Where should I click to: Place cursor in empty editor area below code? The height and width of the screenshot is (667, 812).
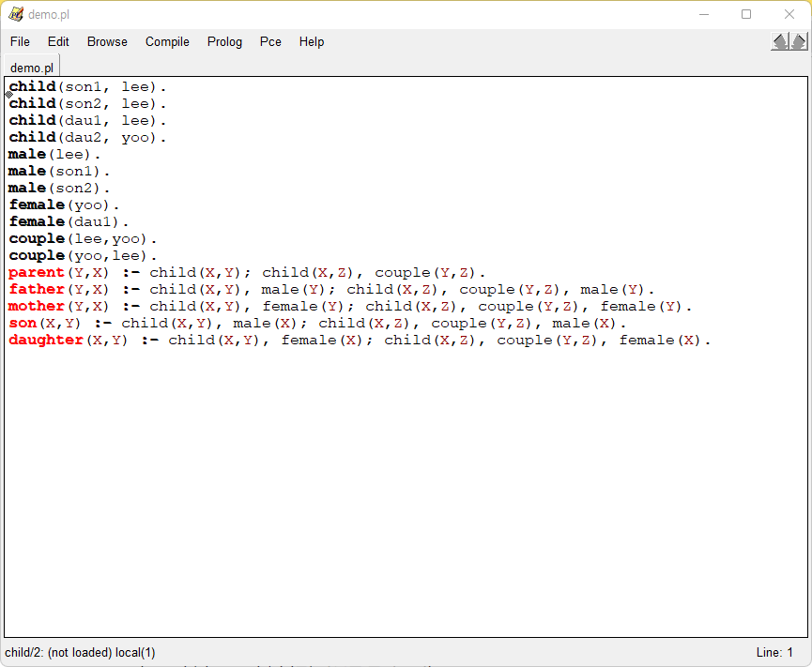click(x=406, y=492)
